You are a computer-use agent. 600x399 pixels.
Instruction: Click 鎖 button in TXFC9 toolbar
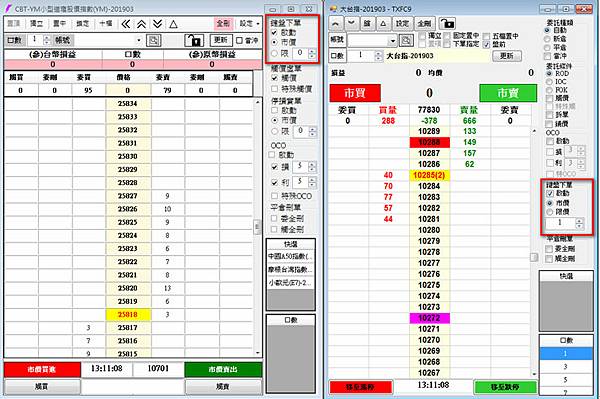click(x=367, y=24)
